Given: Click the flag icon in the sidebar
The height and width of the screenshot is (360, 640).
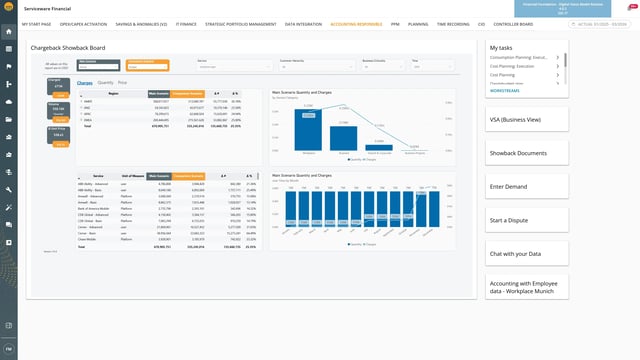Looking at the screenshot, I should [9, 67].
